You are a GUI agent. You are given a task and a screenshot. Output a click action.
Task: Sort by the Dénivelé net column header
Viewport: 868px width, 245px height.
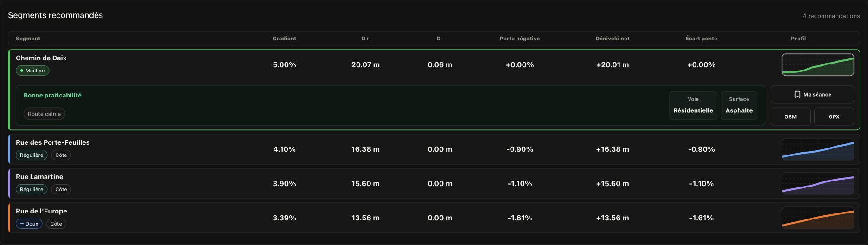[612, 39]
